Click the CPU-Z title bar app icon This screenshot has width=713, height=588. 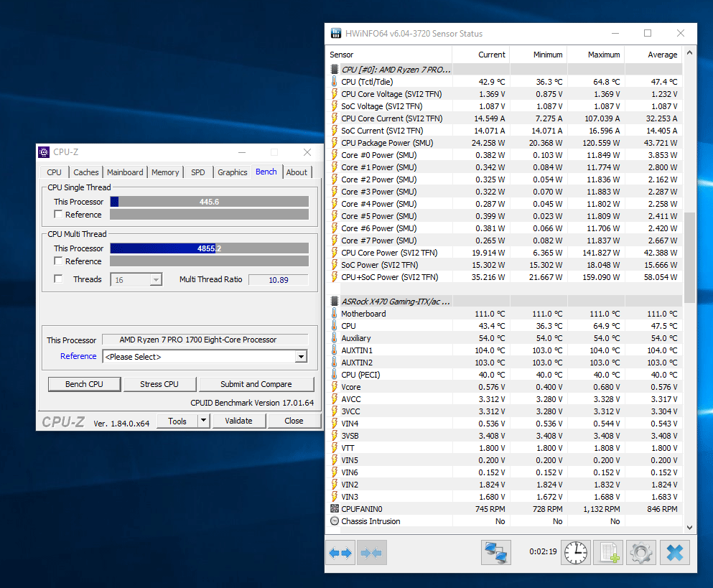pyautogui.click(x=44, y=152)
